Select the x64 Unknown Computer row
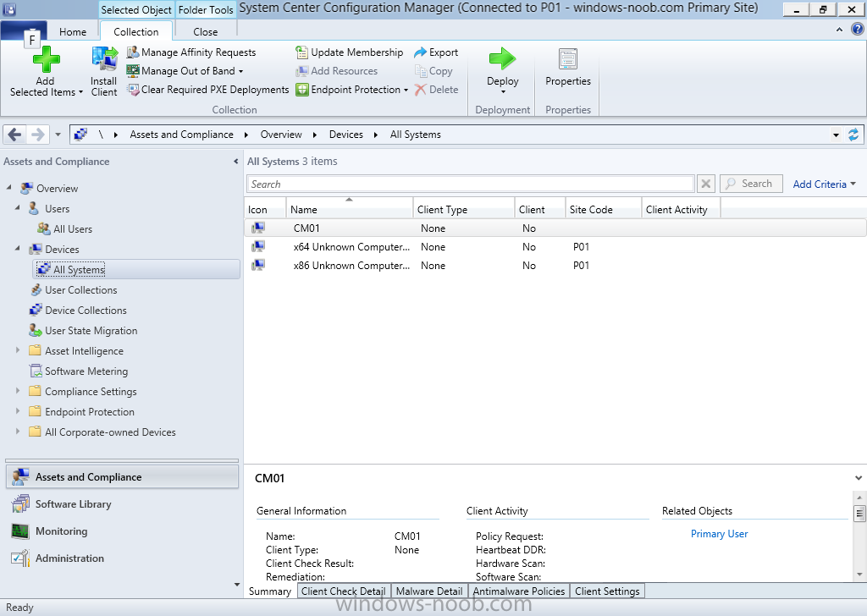This screenshot has width=867, height=616. [555, 247]
